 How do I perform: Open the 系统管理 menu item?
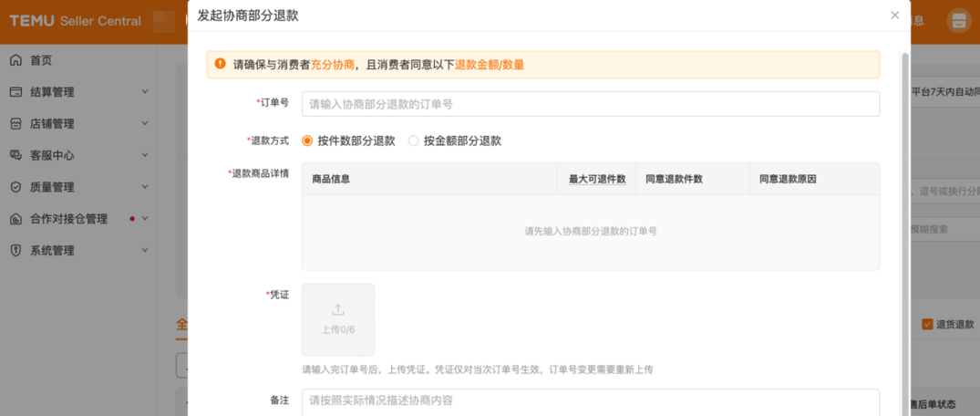[x=52, y=251]
